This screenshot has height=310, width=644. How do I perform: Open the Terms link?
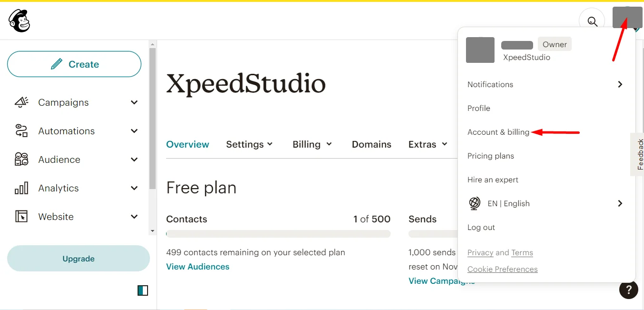[522, 252]
